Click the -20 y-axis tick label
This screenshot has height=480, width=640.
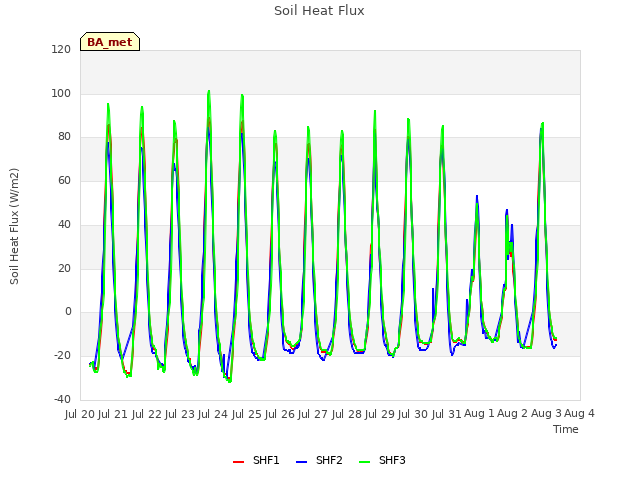pyautogui.click(x=62, y=356)
